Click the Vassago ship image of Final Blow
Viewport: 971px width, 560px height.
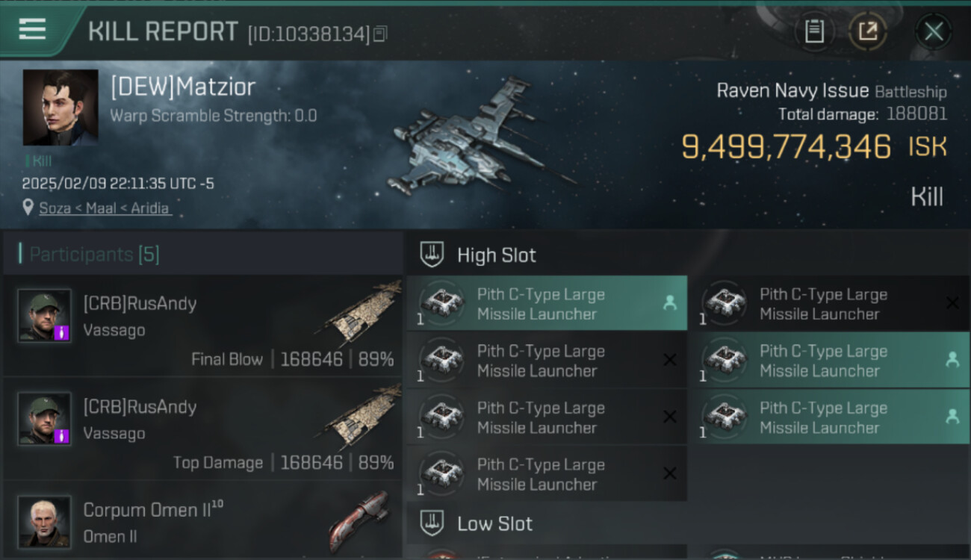(363, 312)
